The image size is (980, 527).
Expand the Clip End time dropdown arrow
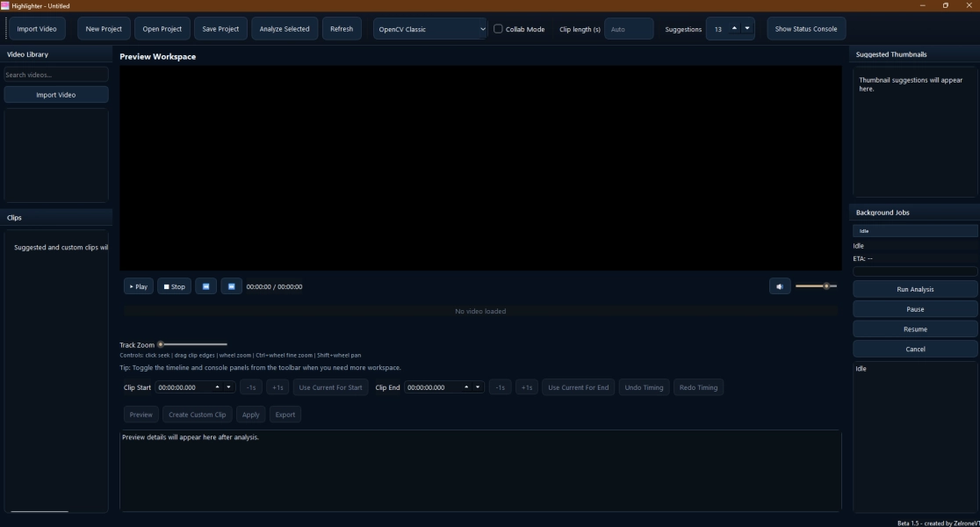point(478,387)
